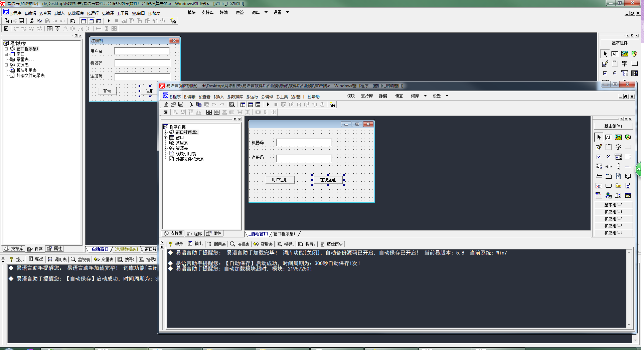Click 用户名 input field on 注册机 form
Screen dimensions: 644x350
point(142,51)
